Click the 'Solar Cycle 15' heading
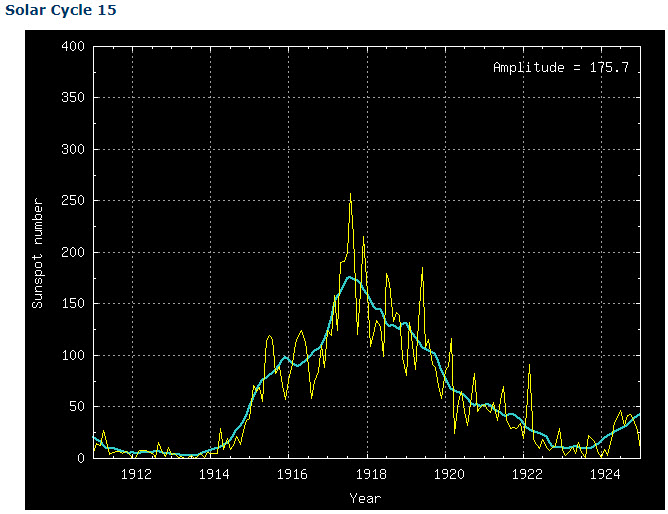The width and height of the screenshot is (668, 514). [x=60, y=10]
